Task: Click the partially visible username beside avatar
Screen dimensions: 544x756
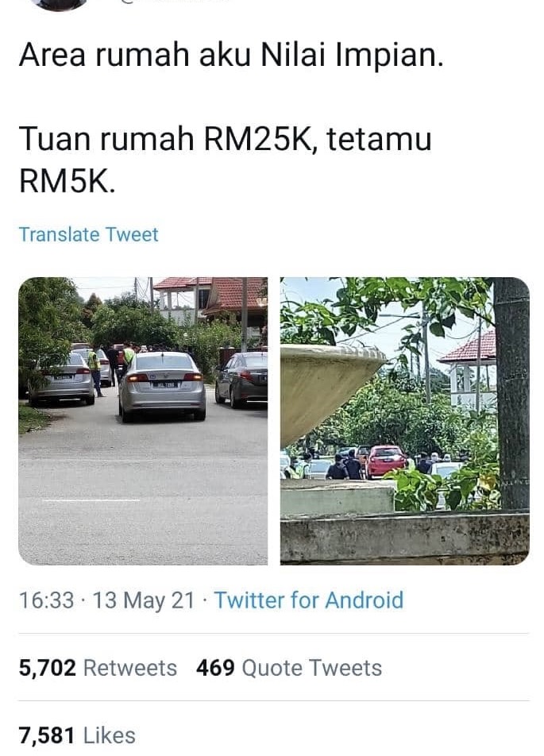Action: [x=174, y=2]
